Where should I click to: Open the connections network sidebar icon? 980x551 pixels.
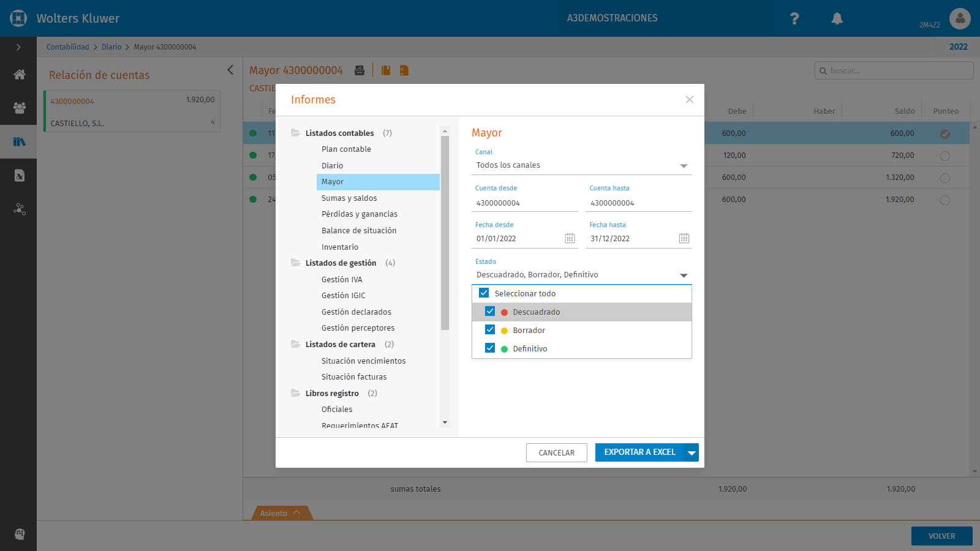coord(19,209)
